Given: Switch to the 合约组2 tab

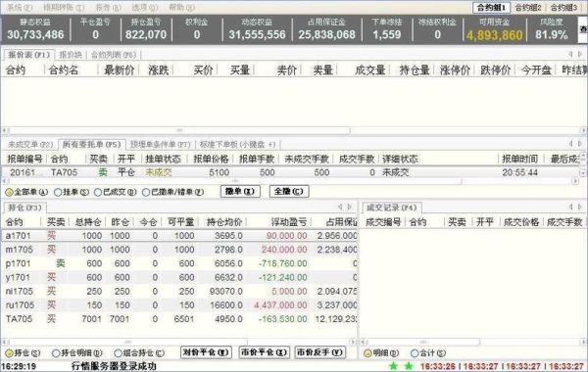Looking at the screenshot, I should click(528, 7).
